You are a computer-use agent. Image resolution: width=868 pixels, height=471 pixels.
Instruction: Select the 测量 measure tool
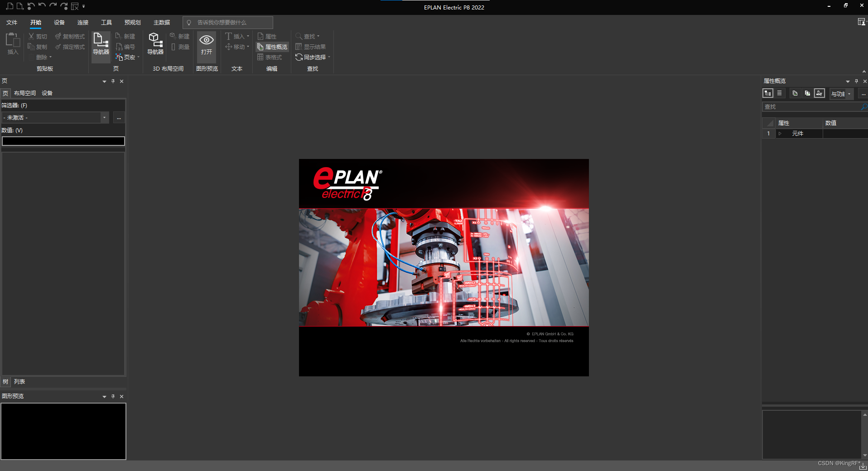coord(180,46)
